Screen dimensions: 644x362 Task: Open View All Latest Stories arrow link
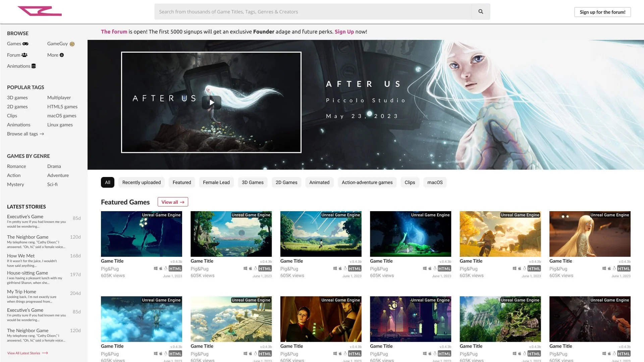click(28, 353)
